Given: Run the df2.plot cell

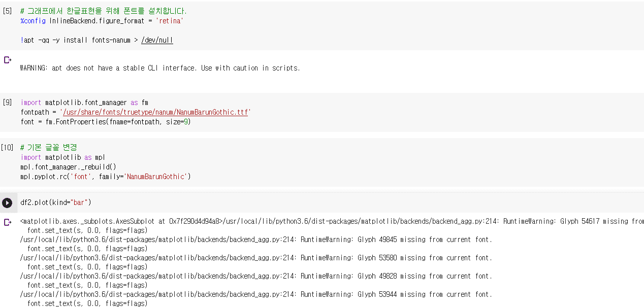Looking at the screenshot, I should pyautogui.click(x=7, y=203).
